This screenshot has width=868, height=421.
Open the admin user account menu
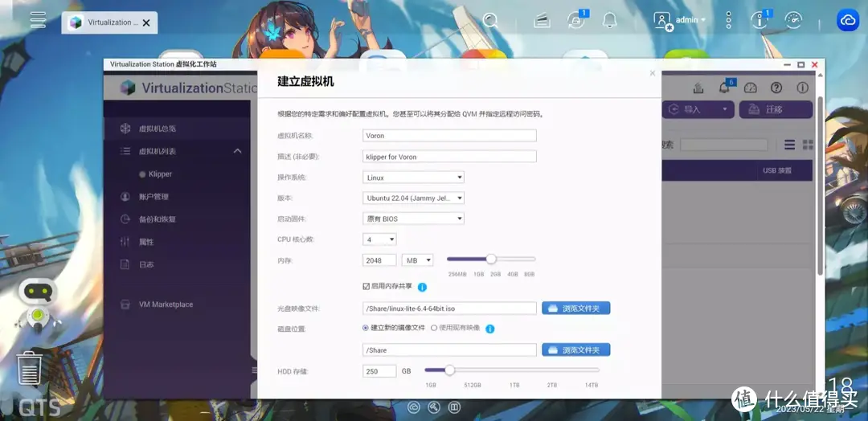pyautogui.click(x=680, y=20)
